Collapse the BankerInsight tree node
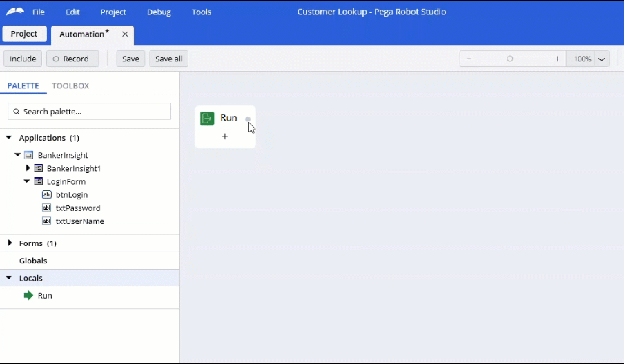The image size is (624, 364). pyautogui.click(x=17, y=154)
